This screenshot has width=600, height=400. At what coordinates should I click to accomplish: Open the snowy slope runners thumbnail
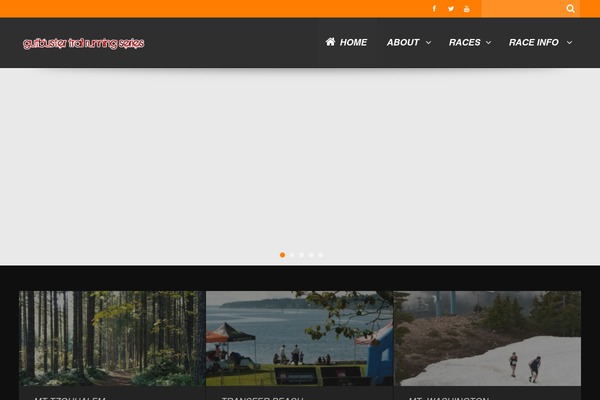click(x=487, y=338)
